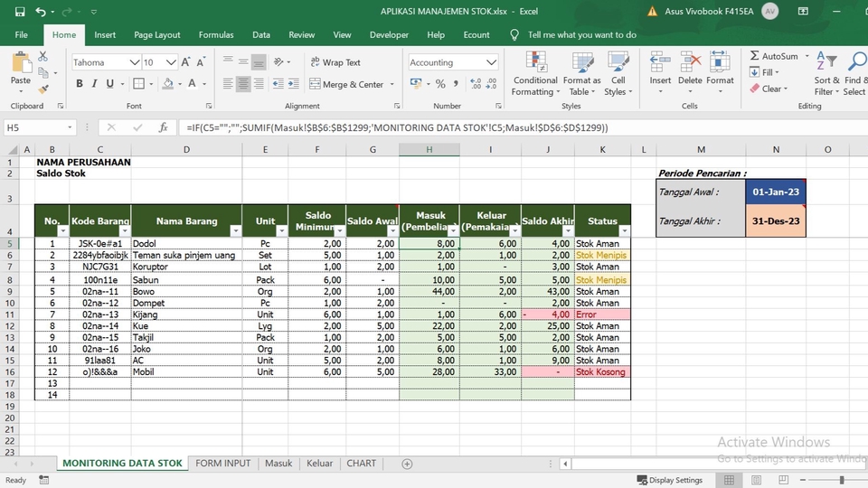
Task: Click the Increase Font Size icon
Action: [x=186, y=62]
